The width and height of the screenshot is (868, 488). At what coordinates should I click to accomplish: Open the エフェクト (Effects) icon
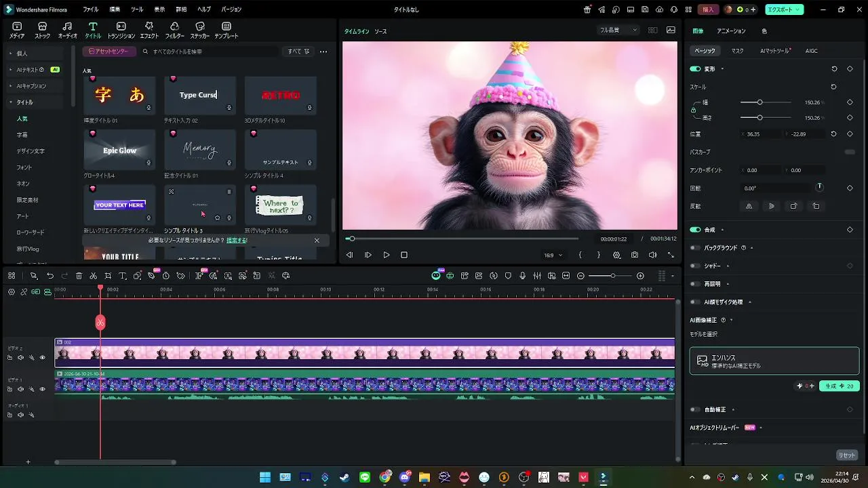click(x=149, y=30)
